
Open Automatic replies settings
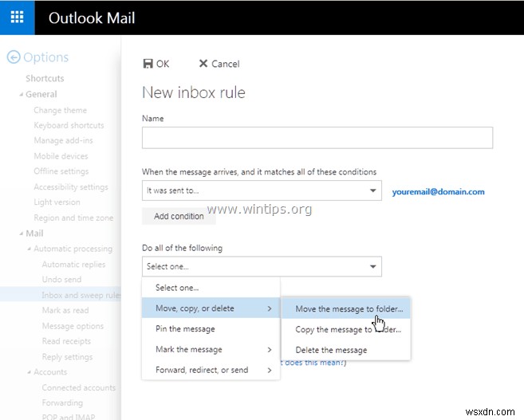point(72,264)
